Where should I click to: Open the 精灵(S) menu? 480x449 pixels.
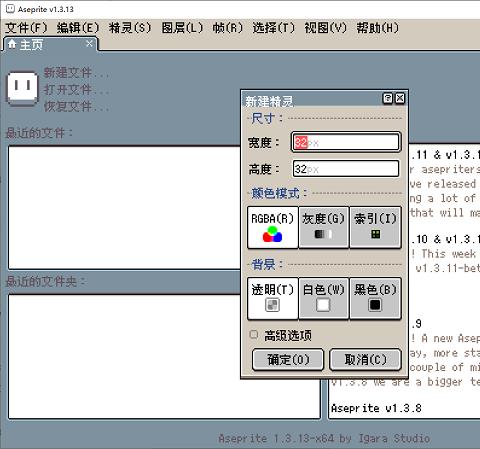(x=130, y=28)
